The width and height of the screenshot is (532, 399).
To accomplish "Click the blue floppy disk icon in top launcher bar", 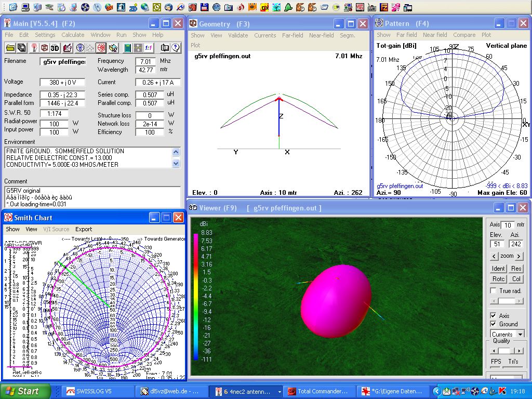I will [x=204, y=7].
